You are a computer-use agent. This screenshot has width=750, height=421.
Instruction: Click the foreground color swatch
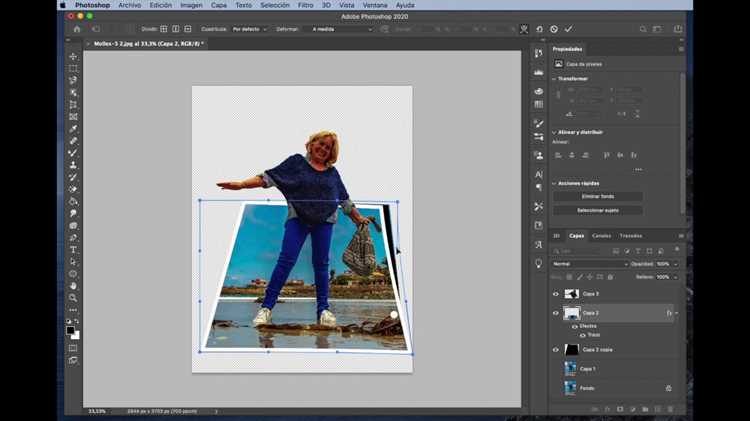[x=71, y=331]
